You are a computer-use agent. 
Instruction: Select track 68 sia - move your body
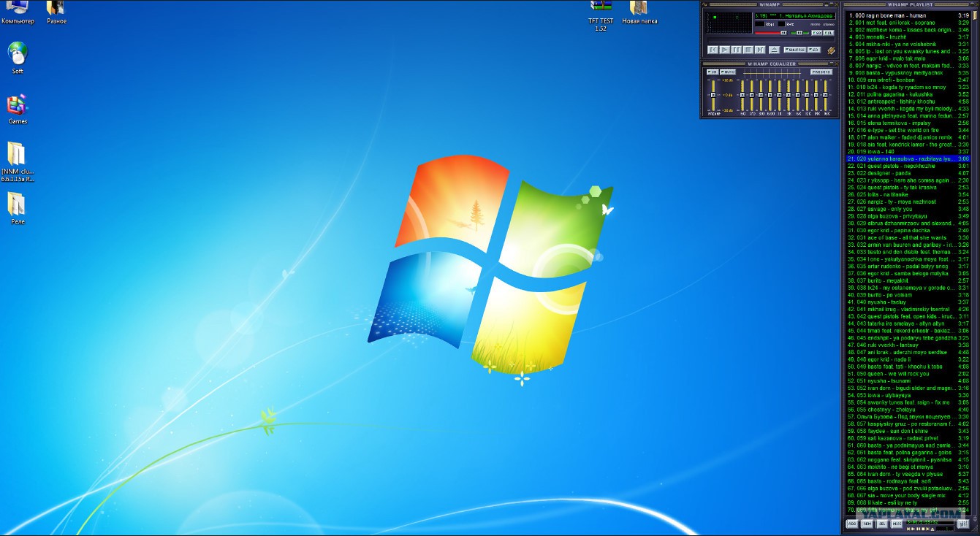click(908, 494)
